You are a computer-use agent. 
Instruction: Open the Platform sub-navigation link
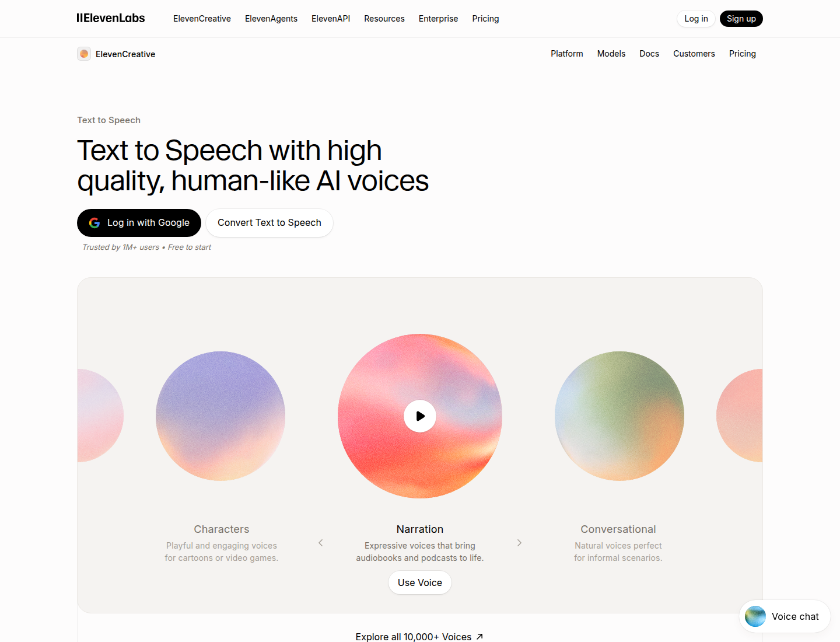click(567, 54)
